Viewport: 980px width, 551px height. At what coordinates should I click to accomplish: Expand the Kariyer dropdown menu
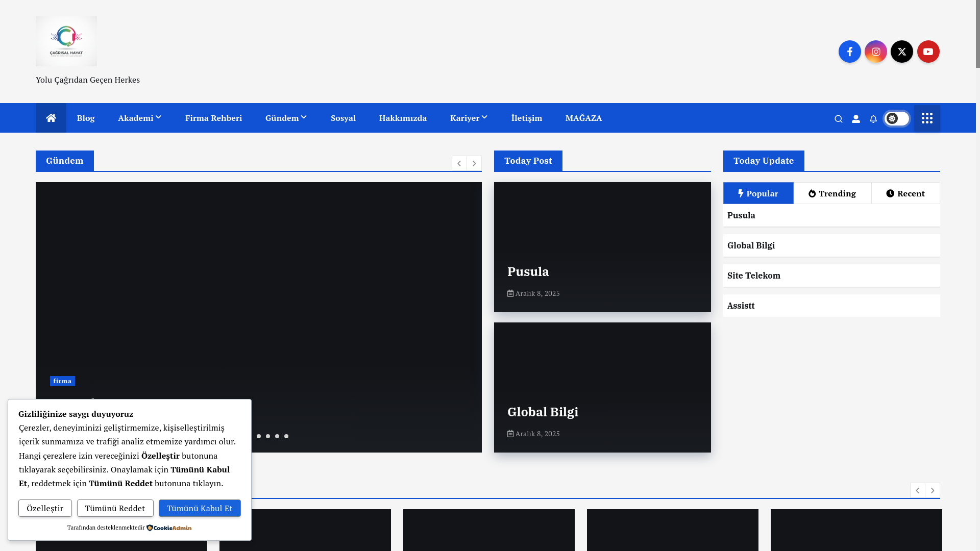[469, 118]
